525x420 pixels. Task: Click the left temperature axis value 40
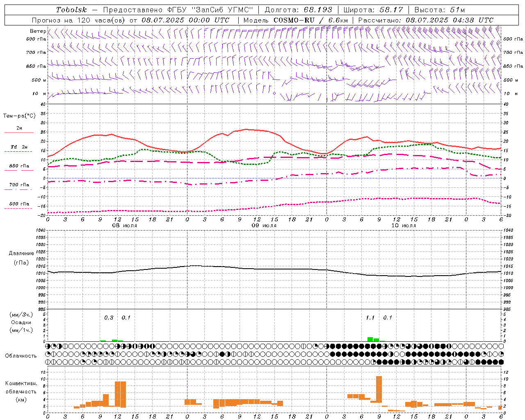[x=43, y=104]
